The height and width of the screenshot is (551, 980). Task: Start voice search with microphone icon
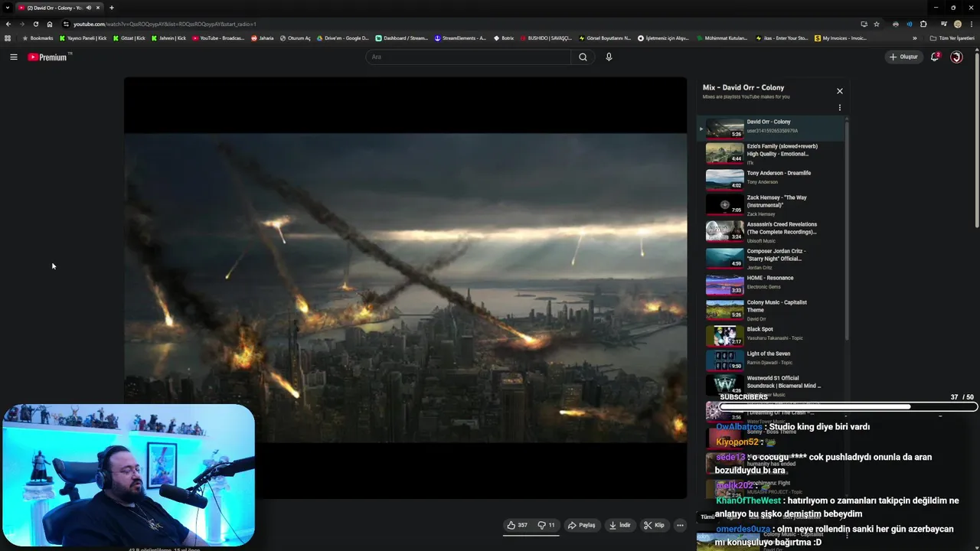pos(609,57)
